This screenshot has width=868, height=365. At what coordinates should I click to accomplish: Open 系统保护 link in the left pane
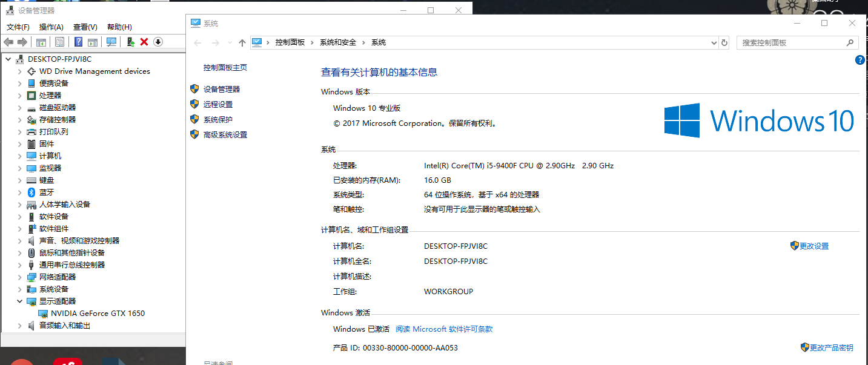tap(218, 119)
